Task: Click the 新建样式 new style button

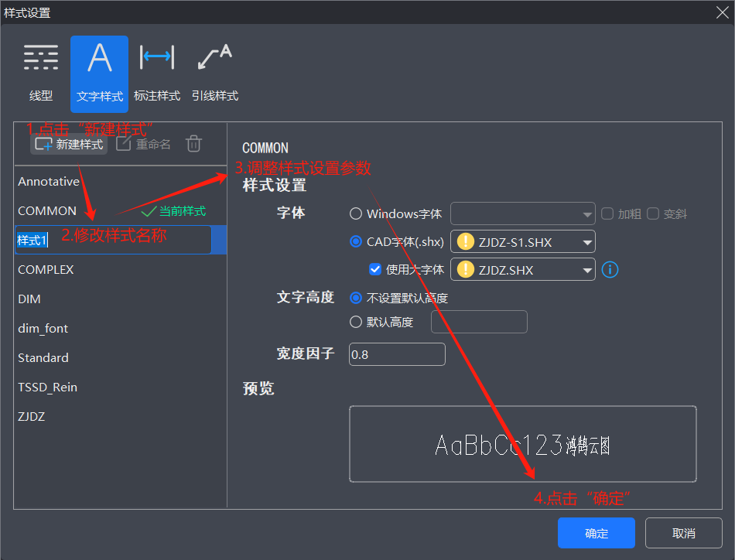Action: 69,144
